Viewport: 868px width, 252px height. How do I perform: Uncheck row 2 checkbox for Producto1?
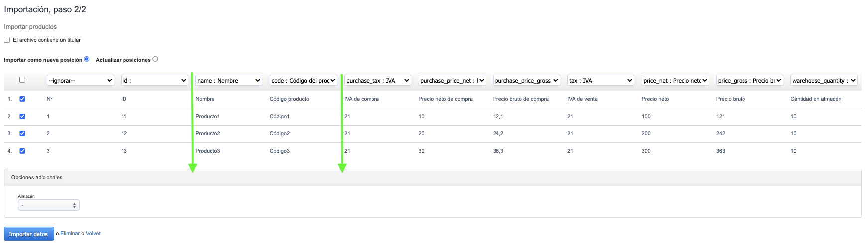pyautogui.click(x=22, y=116)
